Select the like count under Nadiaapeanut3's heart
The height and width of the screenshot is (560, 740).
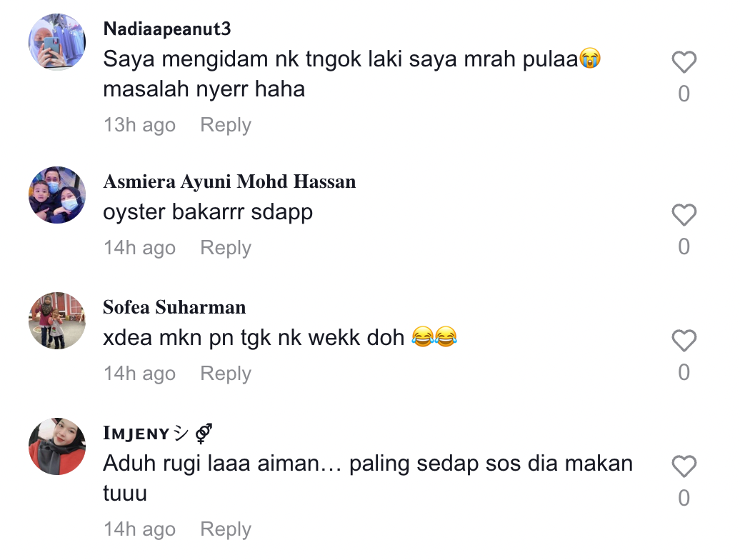coord(684,94)
